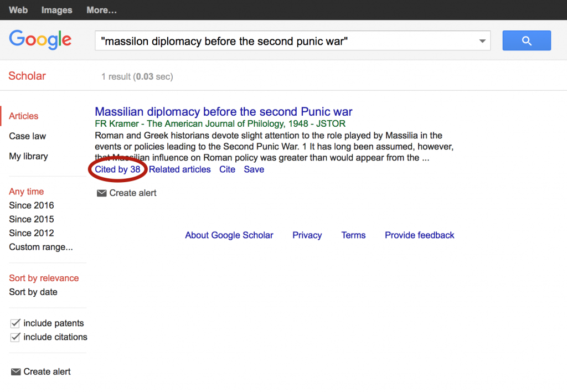Screen dimensions: 567x392
Task: Switch to the Images tab
Action: pos(56,10)
